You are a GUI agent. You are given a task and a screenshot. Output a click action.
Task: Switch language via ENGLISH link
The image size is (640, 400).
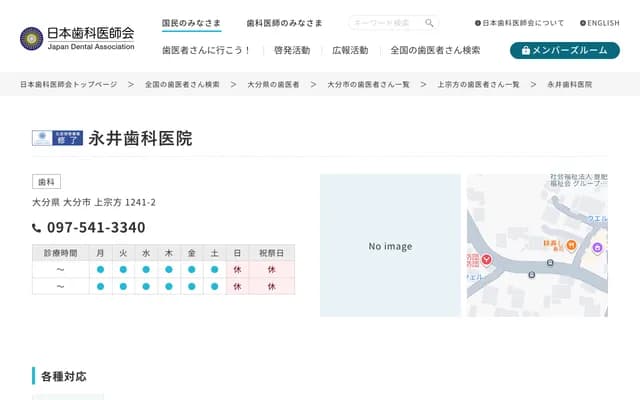point(600,23)
